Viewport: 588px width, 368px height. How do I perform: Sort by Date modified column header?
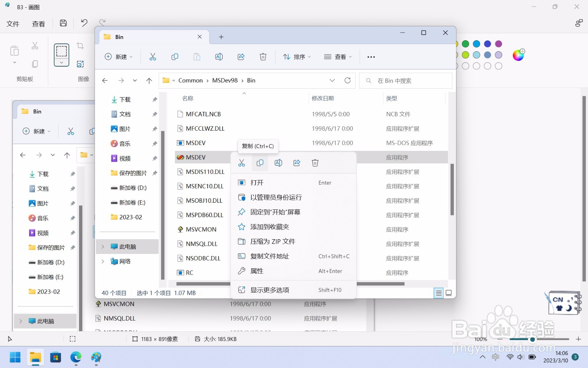pyautogui.click(x=323, y=98)
